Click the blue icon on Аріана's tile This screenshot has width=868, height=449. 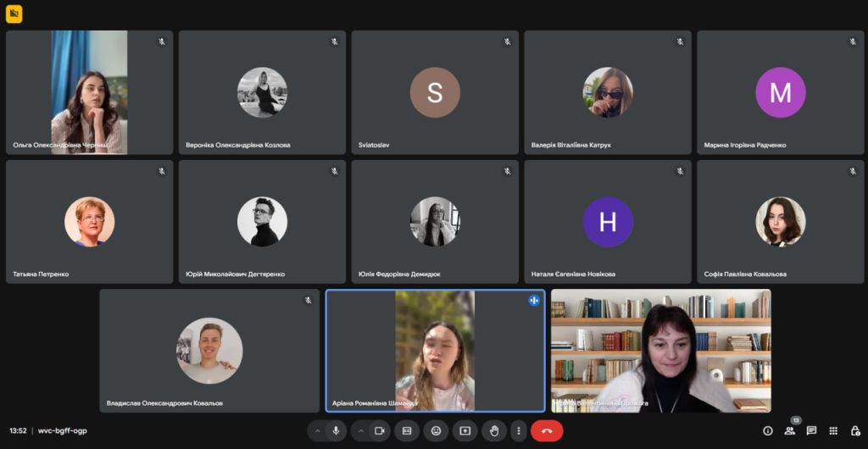pos(534,300)
